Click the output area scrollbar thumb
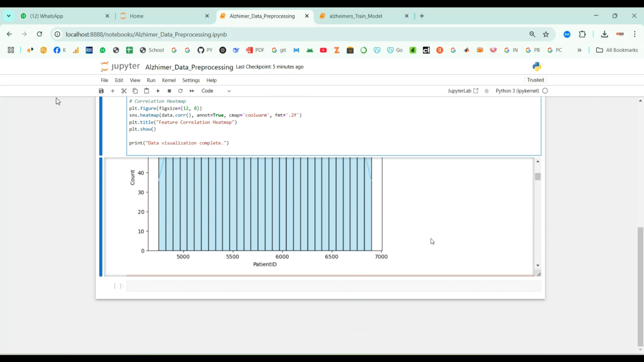 coord(538,176)
